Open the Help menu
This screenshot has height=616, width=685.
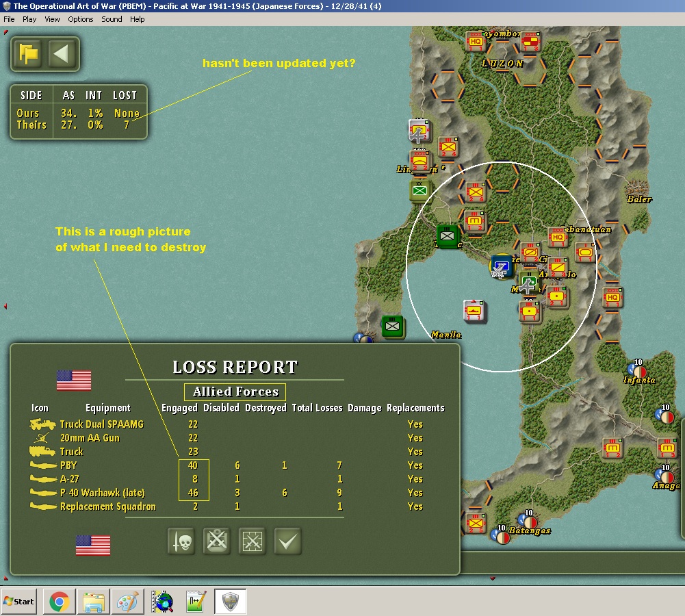click(x=137, y=19)
